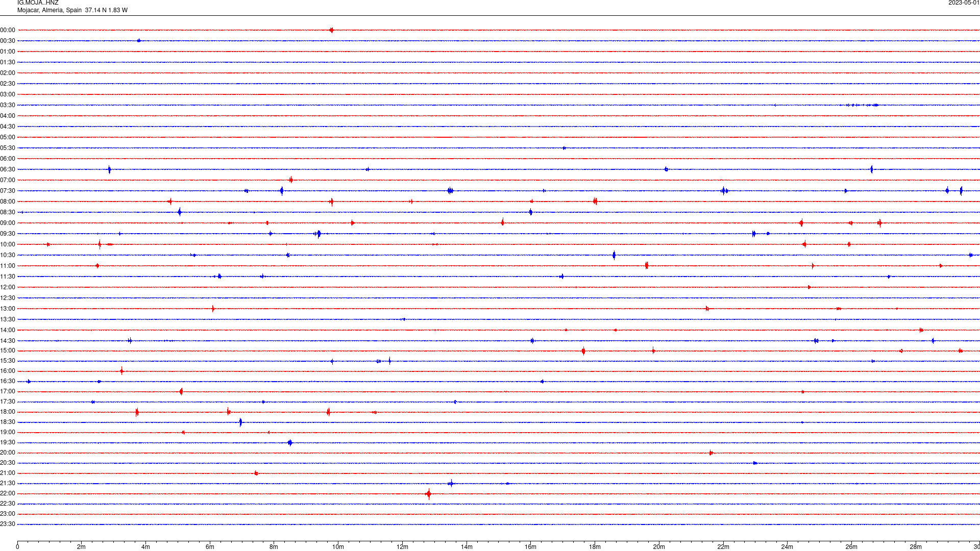Click the blue event spike on 21:30 trace
Image resolution: width=980 pixels, height=551 pixels.
coord(451,483)
